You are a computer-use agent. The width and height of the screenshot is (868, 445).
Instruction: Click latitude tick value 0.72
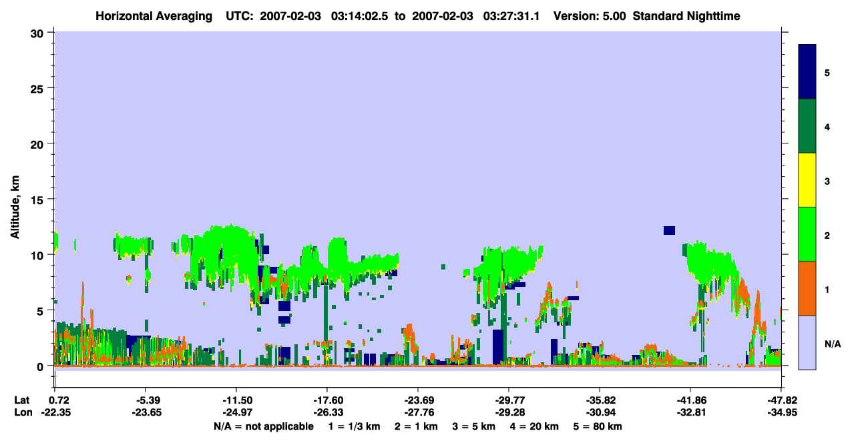coord(59,400)
